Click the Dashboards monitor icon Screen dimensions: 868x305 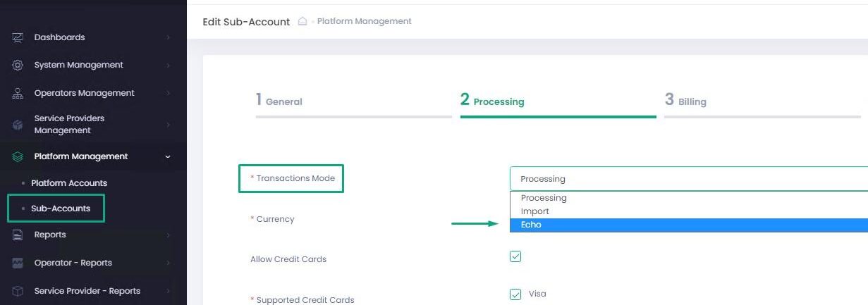[x=18, y=37]
